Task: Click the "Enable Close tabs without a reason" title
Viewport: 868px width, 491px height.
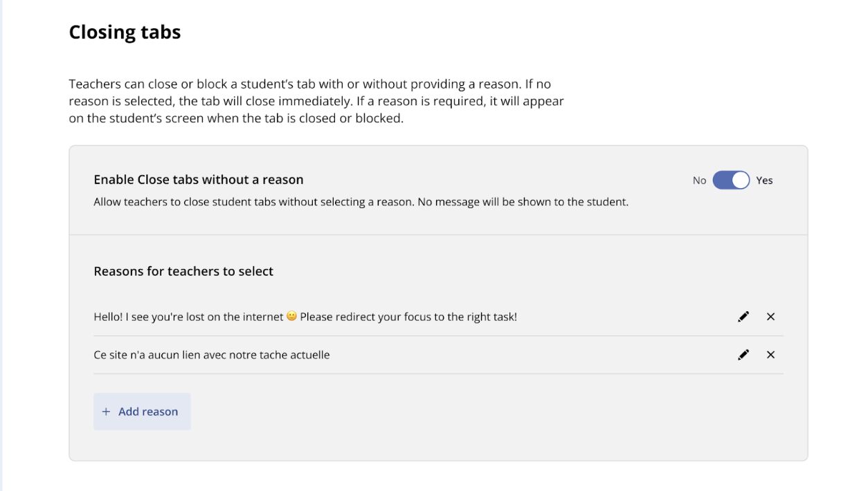Action: tap(199, 180)
